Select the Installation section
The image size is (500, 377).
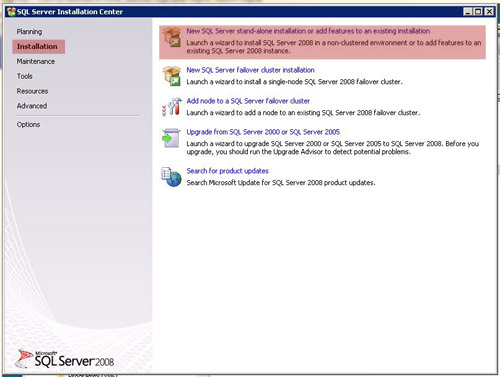pyautogui.click(x=38, y=47)
